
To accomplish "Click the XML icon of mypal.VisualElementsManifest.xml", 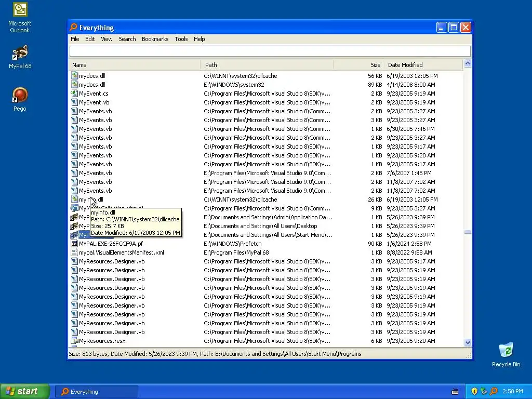I will point(74,252).
